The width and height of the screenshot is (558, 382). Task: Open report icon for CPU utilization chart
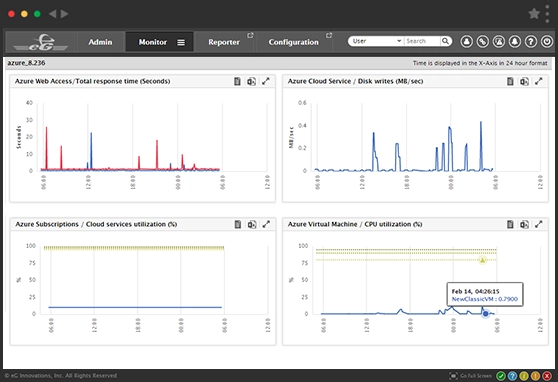click(x=510, y=224)
